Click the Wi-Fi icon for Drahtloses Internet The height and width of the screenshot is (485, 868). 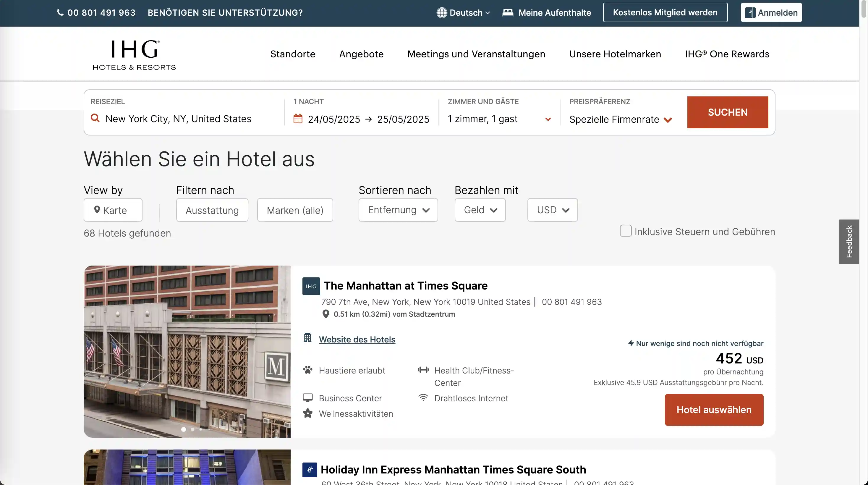[423, 397]
